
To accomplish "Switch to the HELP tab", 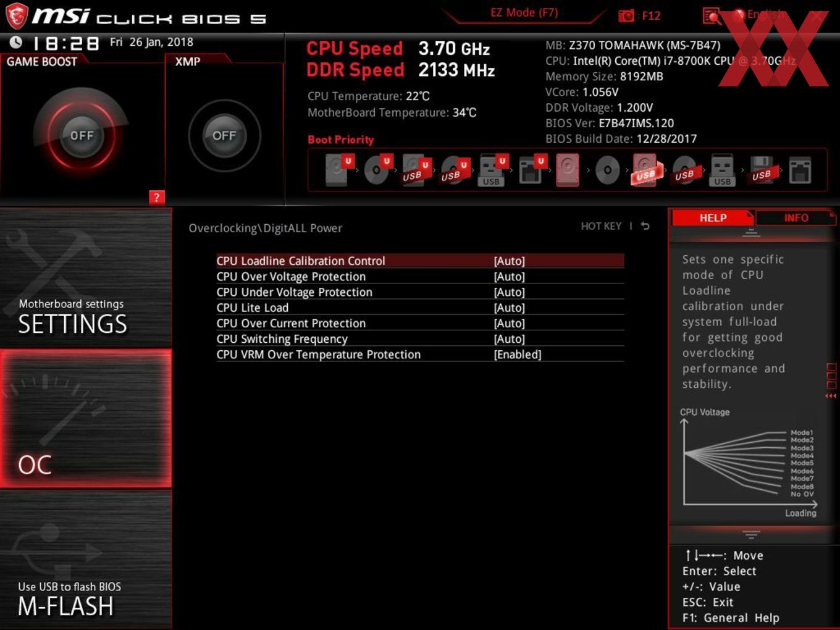I will [x=713, y=217].
